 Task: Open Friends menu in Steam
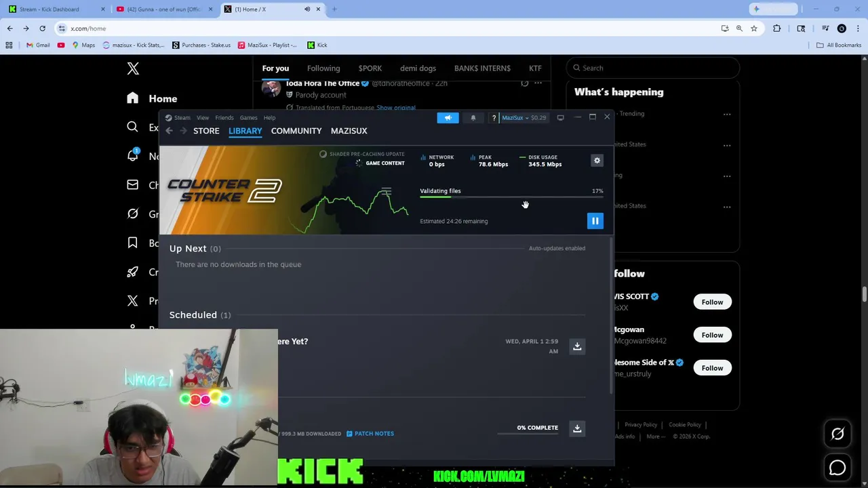click(224, 118)
